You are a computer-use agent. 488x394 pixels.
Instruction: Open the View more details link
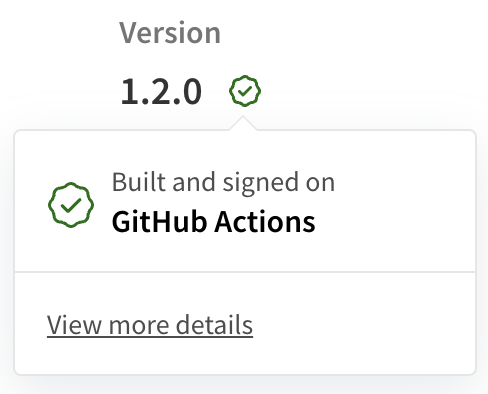[x=150, y=325]
